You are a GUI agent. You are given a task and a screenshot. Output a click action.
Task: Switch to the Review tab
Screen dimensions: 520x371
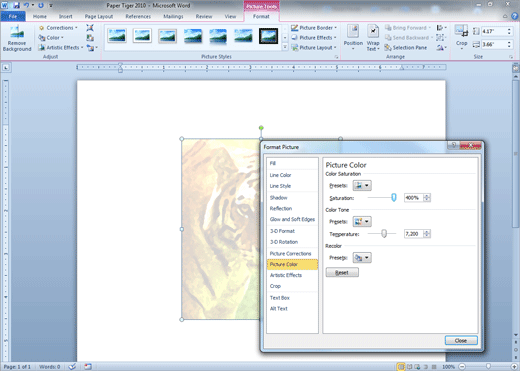pyautogui.click(x=204, y=16)
